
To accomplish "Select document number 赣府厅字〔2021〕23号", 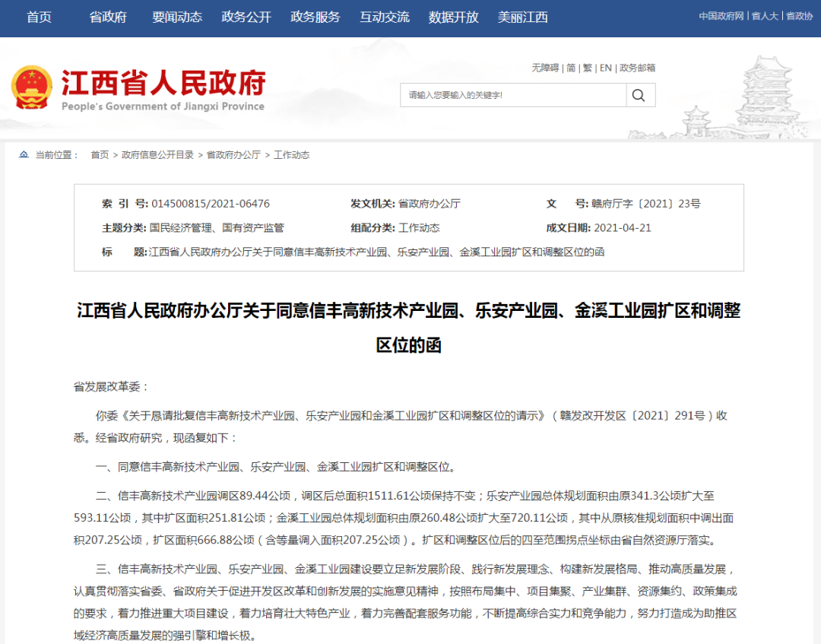I will click(645, 204).
